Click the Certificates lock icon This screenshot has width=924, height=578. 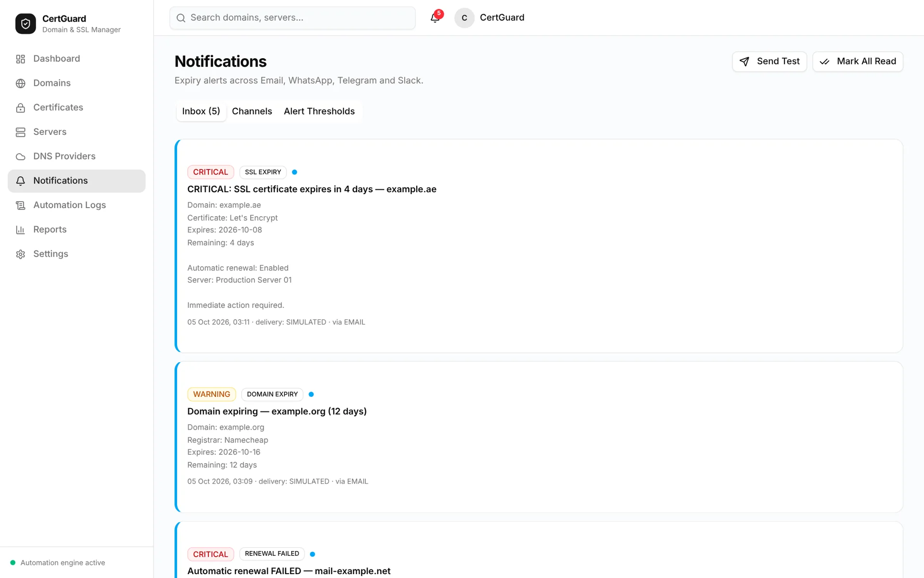point(20,108)
